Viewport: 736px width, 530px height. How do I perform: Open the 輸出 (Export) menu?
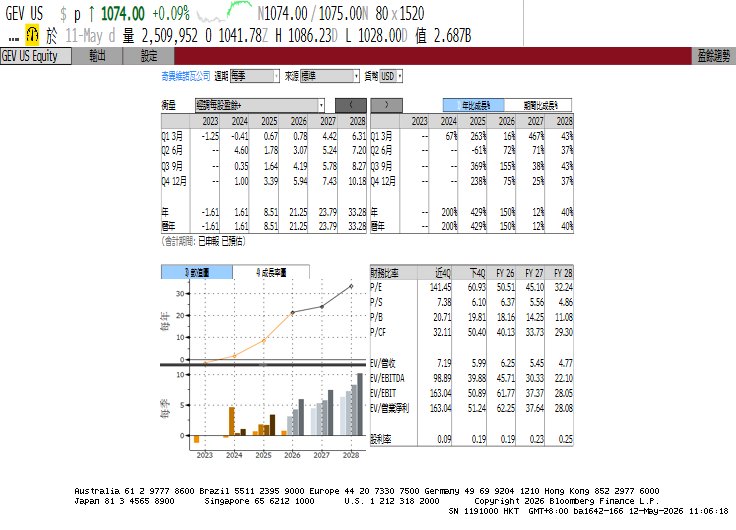click(97, 56)
